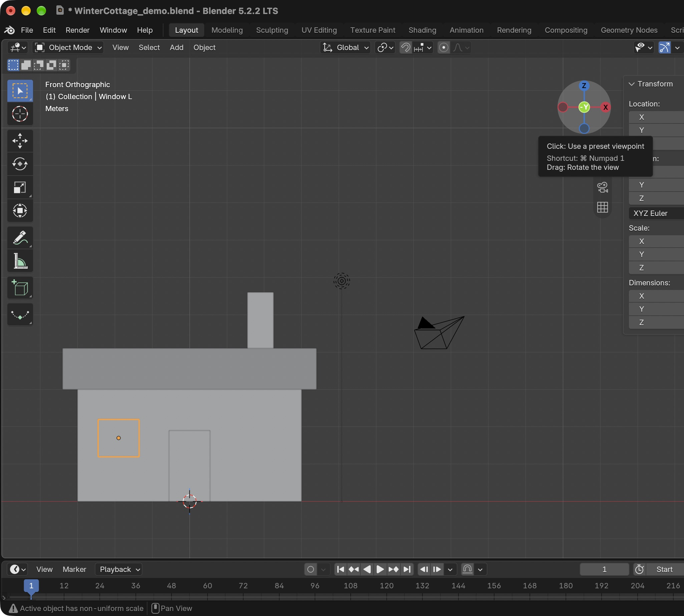Open the XYZ Euler rotation mode dropdown
This screenshot has width=684, height=616.
click(x=656, y=213)
